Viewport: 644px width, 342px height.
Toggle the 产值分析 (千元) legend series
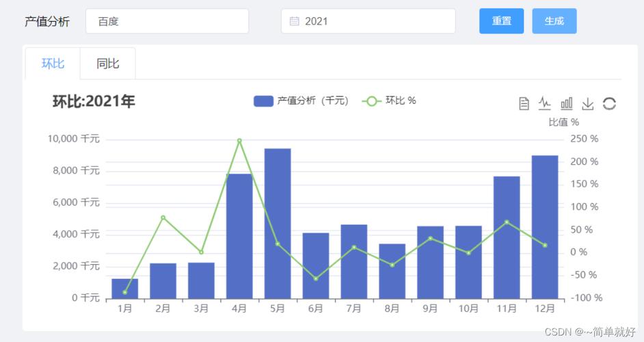point(301,101)
